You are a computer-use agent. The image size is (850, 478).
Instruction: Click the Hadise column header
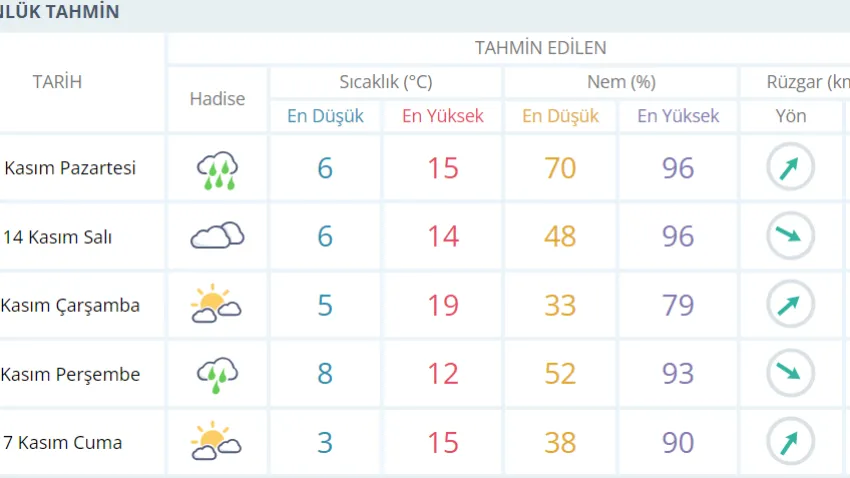click(x=217, y=99)
